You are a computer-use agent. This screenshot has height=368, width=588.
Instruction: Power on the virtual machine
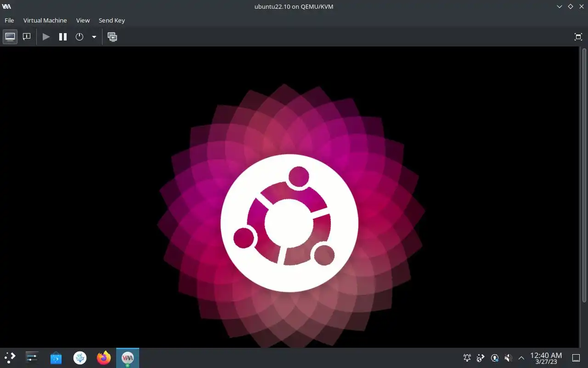tap(46, 37)
